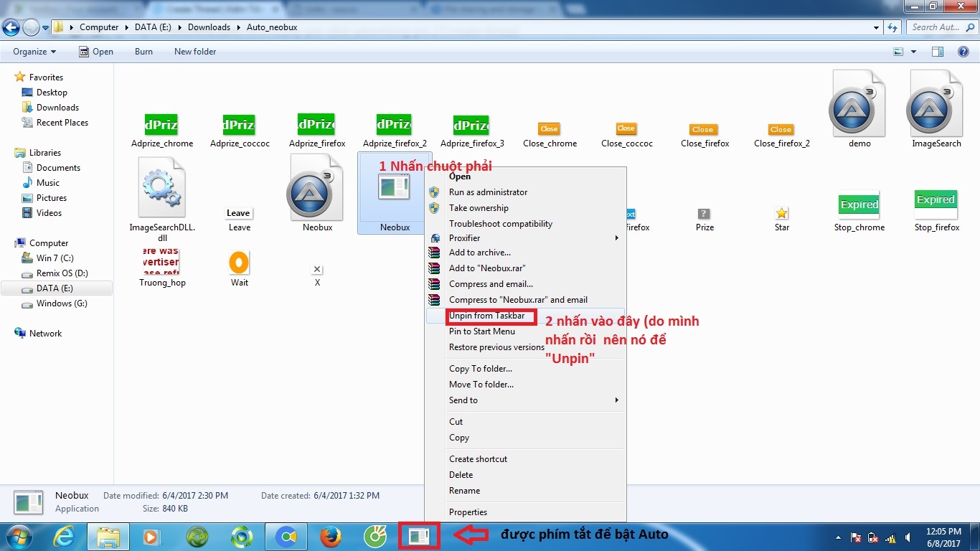Click the pinned Neobux taskbar icon
Image resolution: width=980 pixels, height=551 pixels.
click(419, 537)
